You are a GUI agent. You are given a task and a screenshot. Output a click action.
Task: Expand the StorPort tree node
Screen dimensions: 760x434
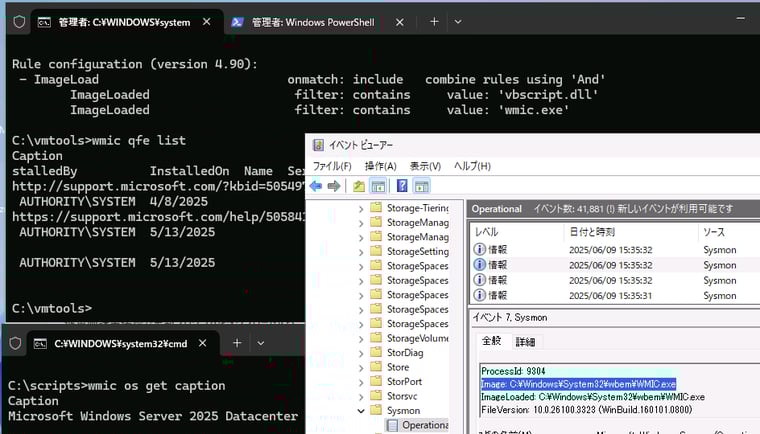pyautogui.click(x=361, y=383)
